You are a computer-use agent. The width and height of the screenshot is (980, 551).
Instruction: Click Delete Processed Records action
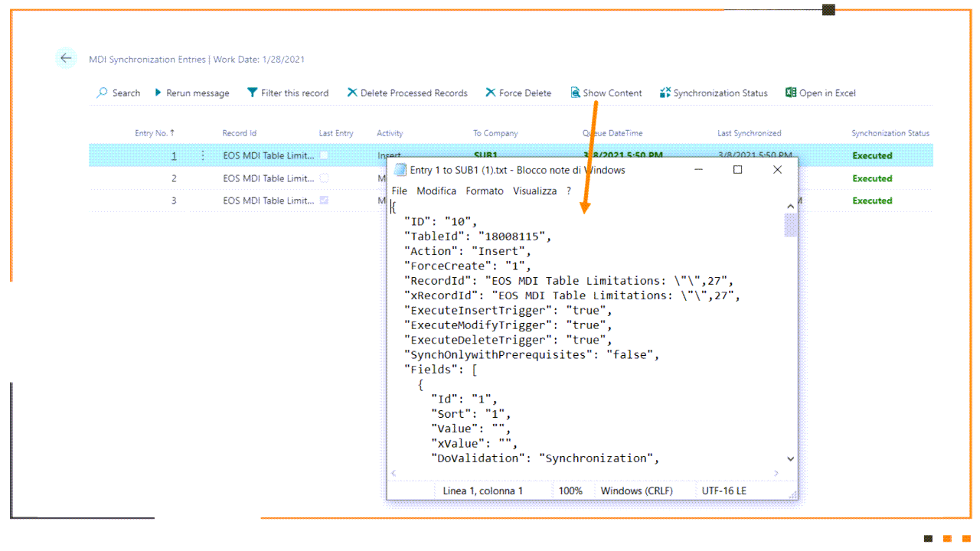point(414,93)
